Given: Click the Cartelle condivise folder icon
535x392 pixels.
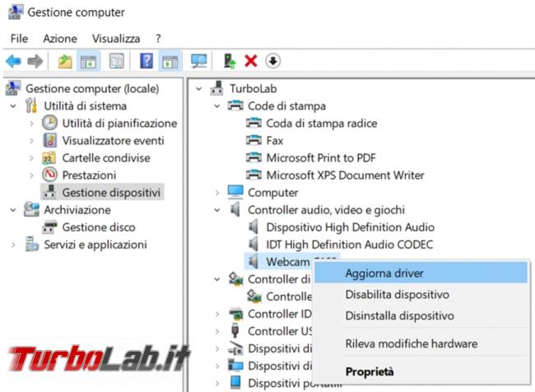Looking at the screenshot, I should pos(49,158).
